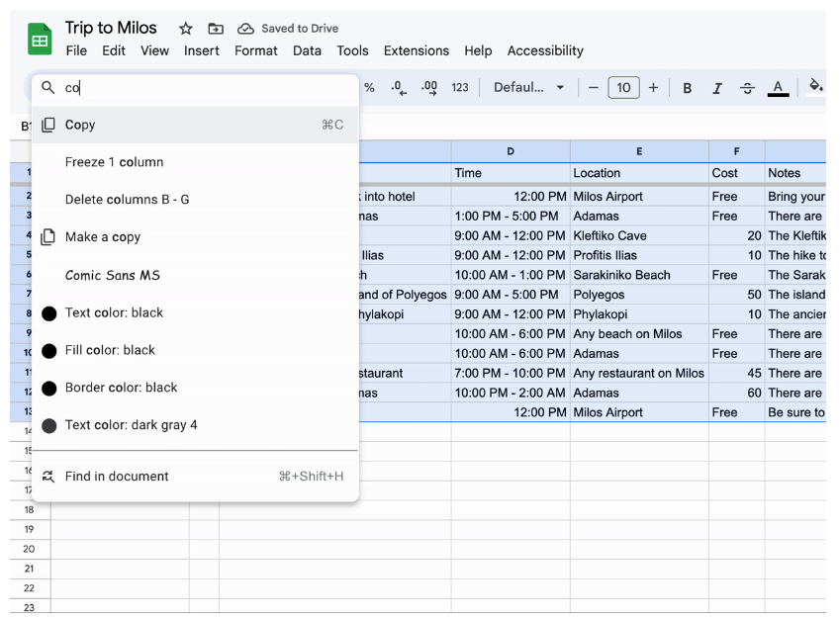This screenshot has height=618, width=840.
Task: Open the text color picker
Action: [x=778, y=88]
